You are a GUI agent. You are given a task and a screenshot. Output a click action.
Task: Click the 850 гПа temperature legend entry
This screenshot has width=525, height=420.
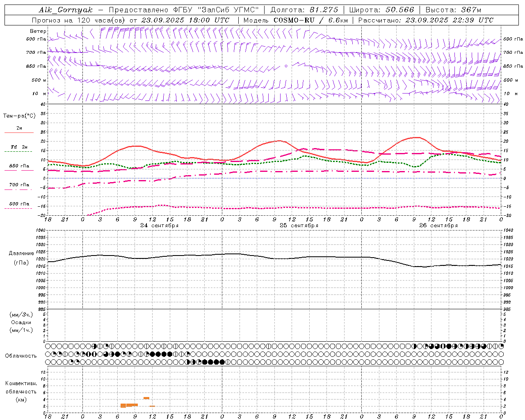click(x=19, y=166)
